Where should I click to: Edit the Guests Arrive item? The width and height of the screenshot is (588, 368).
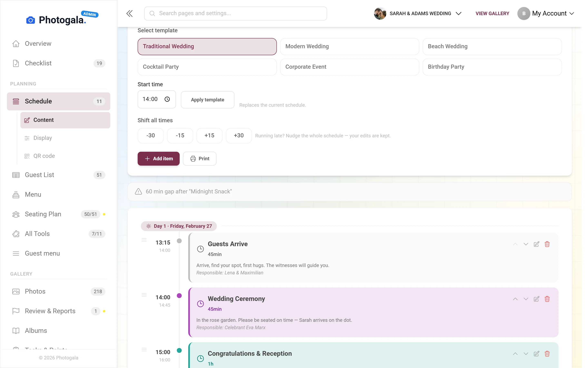click(x=536, y=244)
